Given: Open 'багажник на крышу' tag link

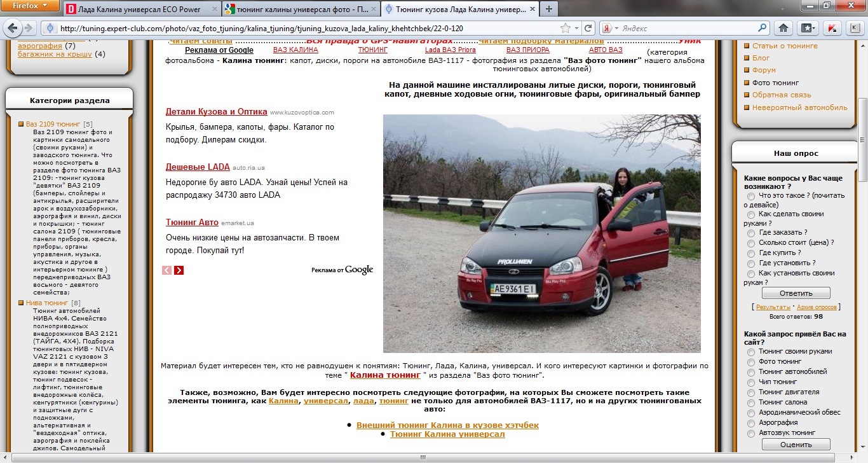Looking at the screenshot, I should 55,54.
